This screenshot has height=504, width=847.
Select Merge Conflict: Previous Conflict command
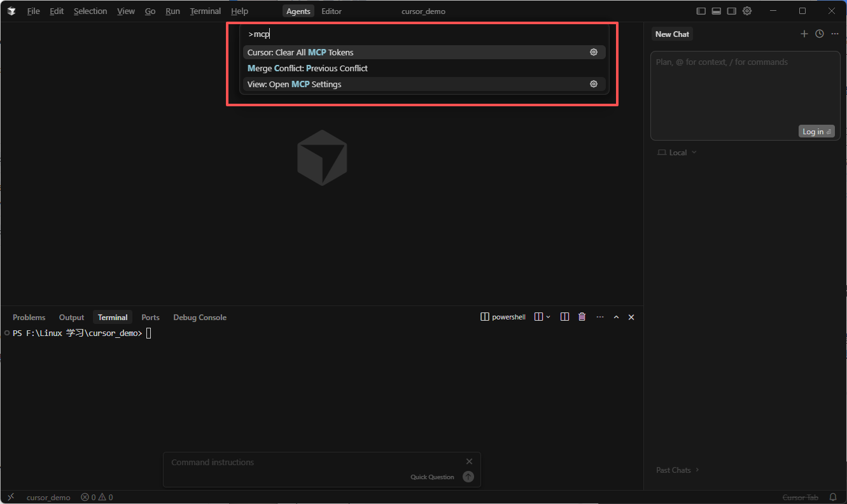pyautogui.click(x=424, y=68)
